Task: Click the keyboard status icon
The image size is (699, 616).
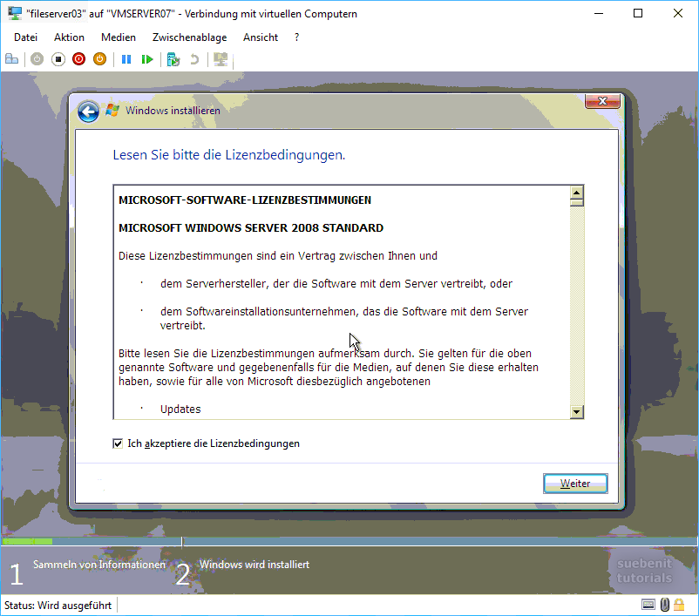Action: [648, 605]
